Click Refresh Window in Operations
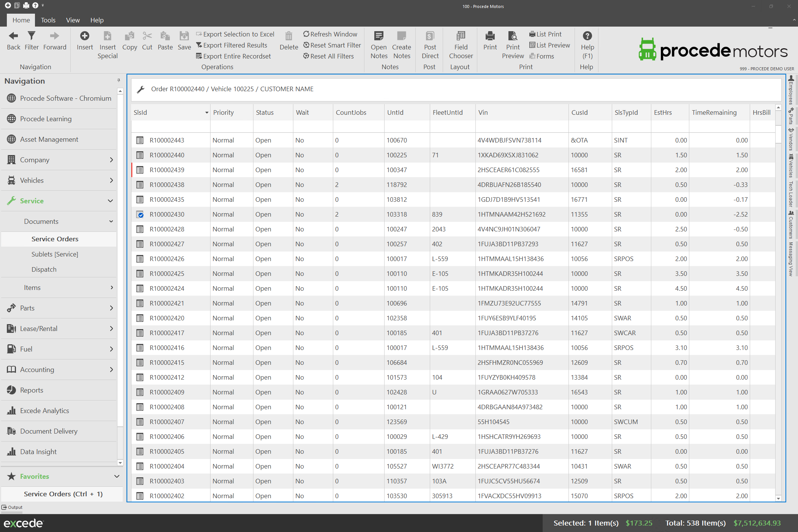798x532 pixels. click(330, 34)
